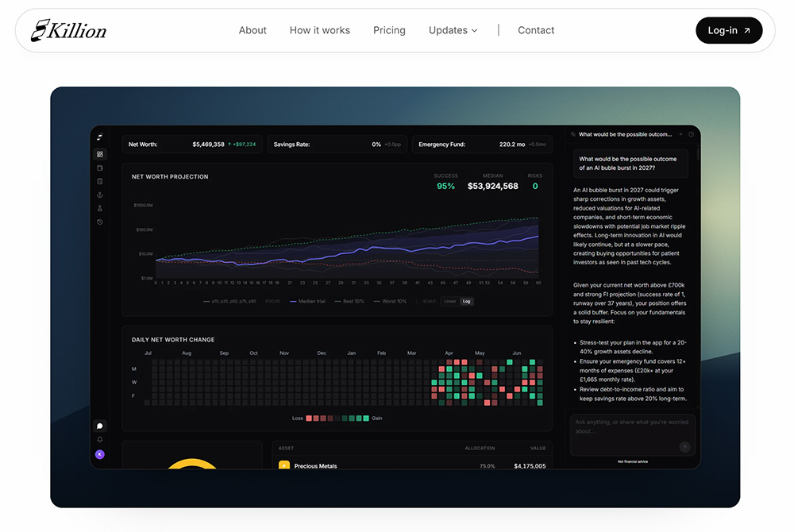
Task: Open chat history clock in chat header
Action: [x=691, y=134]
